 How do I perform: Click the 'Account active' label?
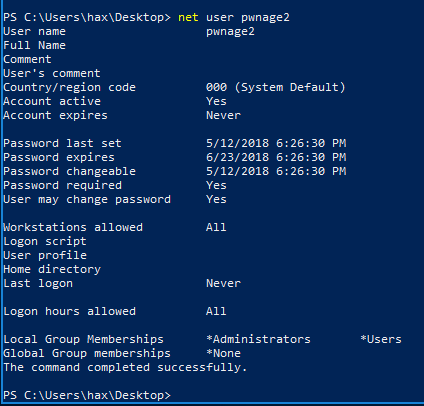(x=52, y=101)
